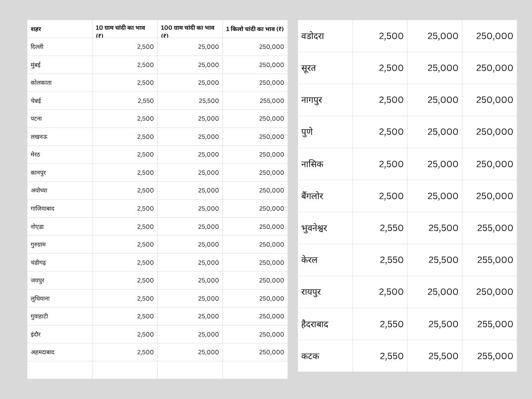Select the बैंगलोर city cell
The height and width of the screenshot is (399, 532).
(312, 196)
